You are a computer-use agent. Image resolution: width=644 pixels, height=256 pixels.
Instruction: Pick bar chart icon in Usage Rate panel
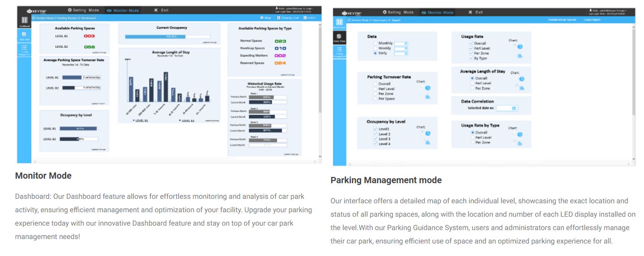(520, 55)
